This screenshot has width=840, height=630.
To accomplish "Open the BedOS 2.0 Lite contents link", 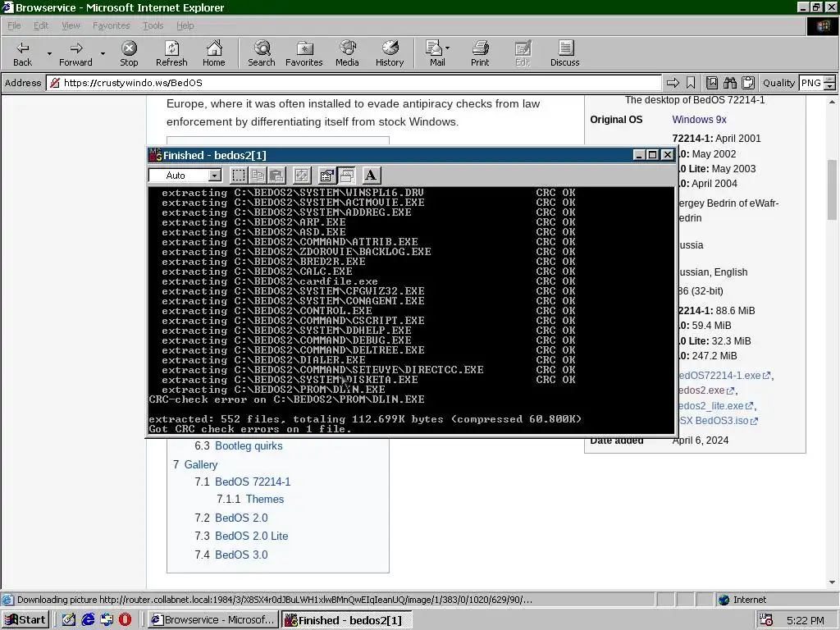I will click(251, 536).
